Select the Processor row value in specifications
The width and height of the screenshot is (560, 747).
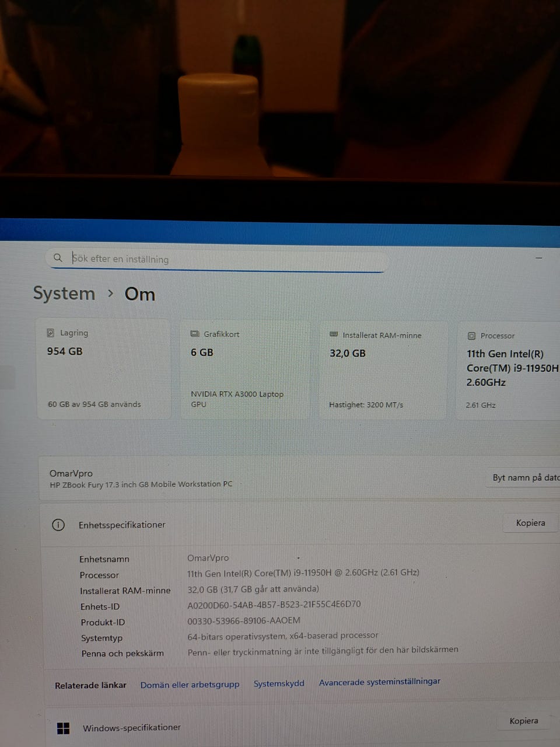(303, 573)
